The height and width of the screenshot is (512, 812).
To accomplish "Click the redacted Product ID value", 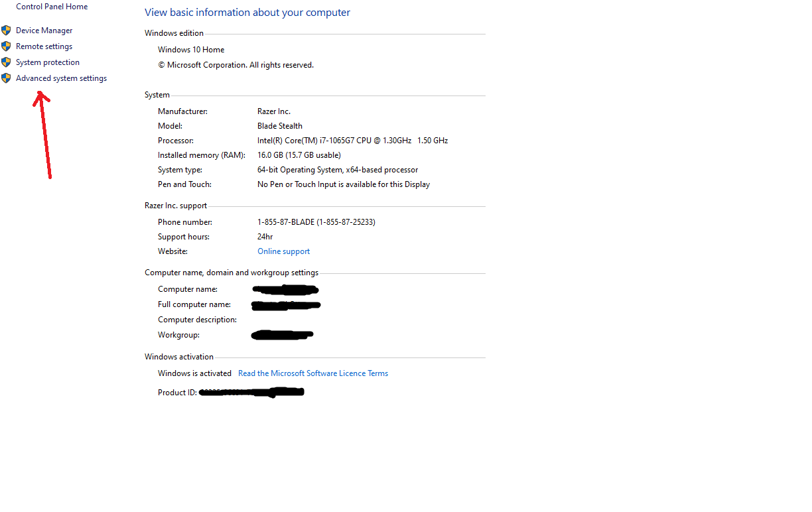I will click(x=251, y=393).
